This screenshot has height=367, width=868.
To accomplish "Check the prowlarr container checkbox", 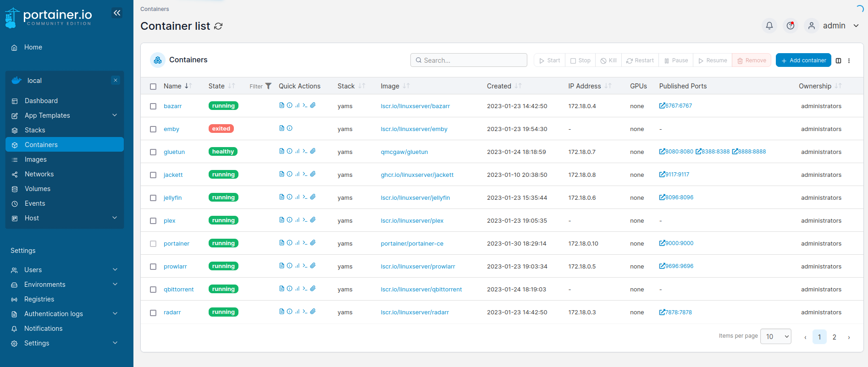I will click(153, 267).
